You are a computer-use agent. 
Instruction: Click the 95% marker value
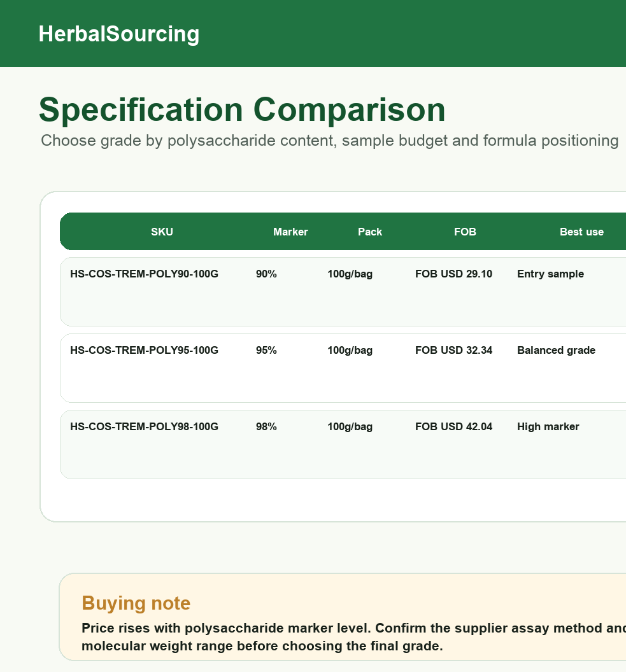266,350
